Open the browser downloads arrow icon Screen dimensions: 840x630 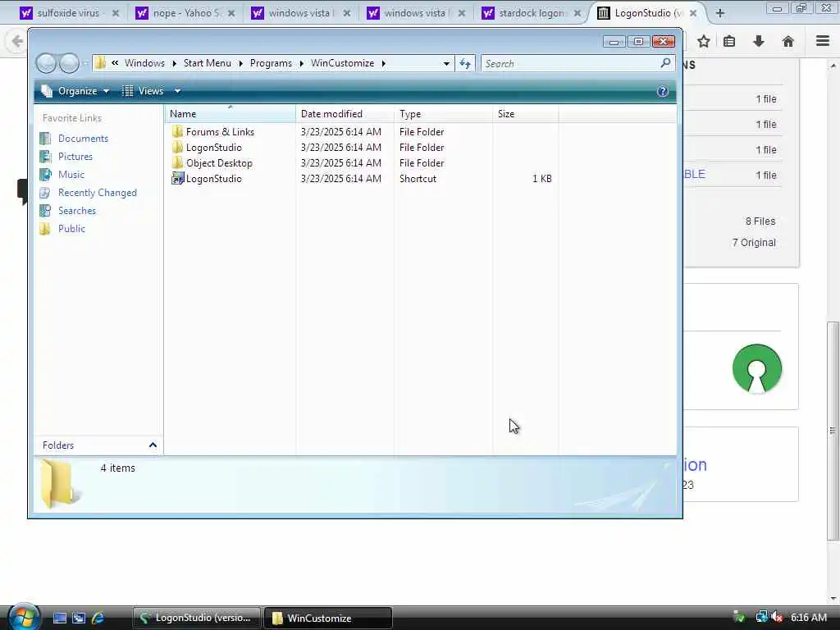[x=759, y=41]
